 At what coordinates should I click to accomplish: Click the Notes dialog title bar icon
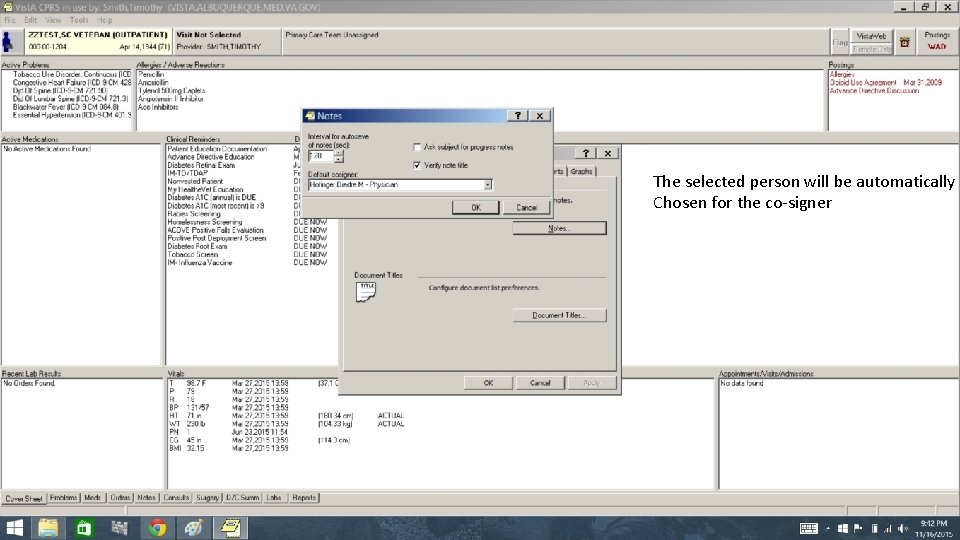[310, 116]
